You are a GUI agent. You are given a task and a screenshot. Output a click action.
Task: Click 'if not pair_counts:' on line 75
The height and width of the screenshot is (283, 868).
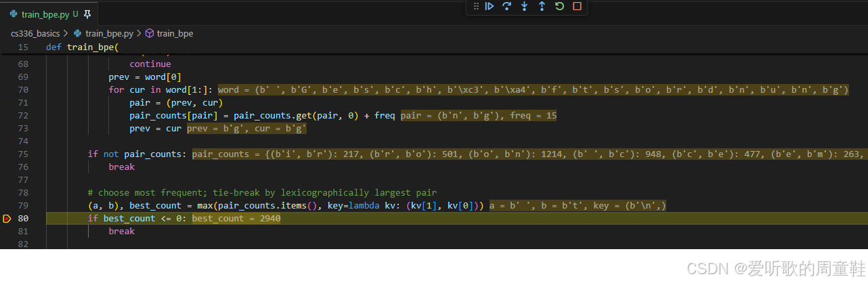pyautogui.click(x=137, y=154)
